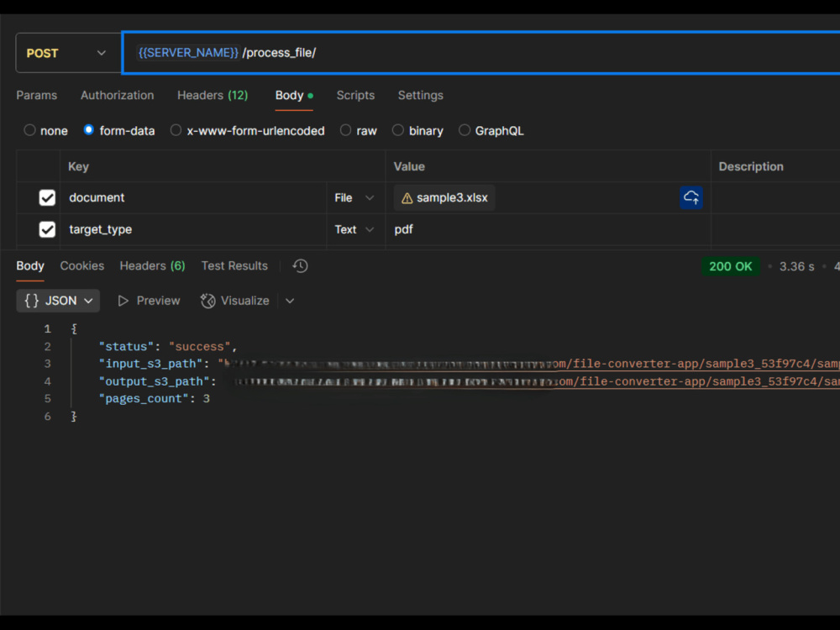Image resolution: width=840 pixels, height=630 pixels.
Task: Toggle the target_type row checkbox
Action: (47, 229)
